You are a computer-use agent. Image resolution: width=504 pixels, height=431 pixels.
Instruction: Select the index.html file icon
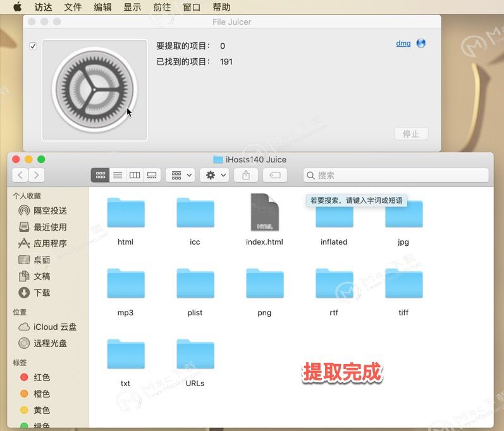tap(264, 212)
